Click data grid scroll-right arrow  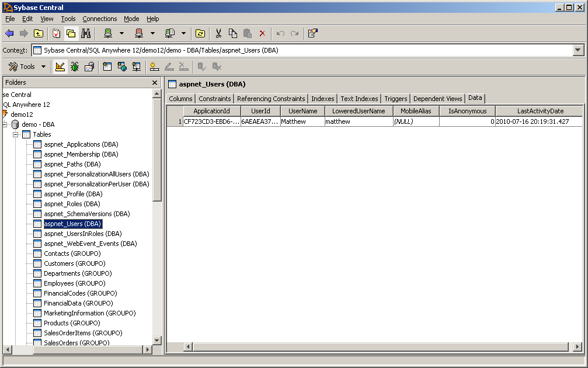point(577,347)
